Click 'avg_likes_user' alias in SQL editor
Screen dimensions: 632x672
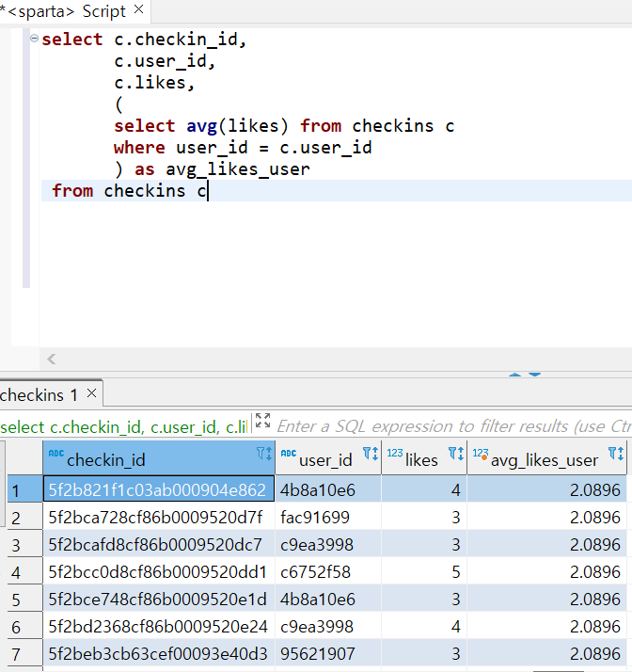[238, 169]
